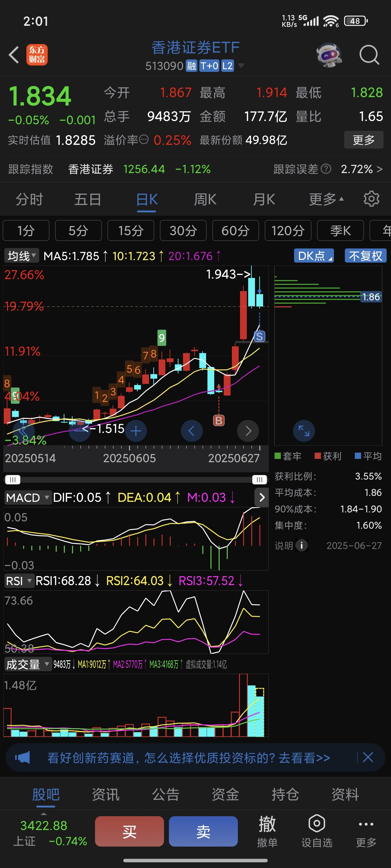Switch to 月K tab
The height and width of the screenshot is (868, 391).
pos(264,199)
